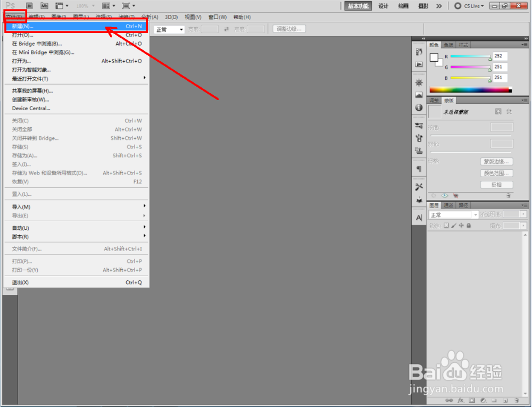Image resolution: width=532 pixels, height=407 pixels.
Task: Click the delete mask trash icon
Action: (508, 196)
